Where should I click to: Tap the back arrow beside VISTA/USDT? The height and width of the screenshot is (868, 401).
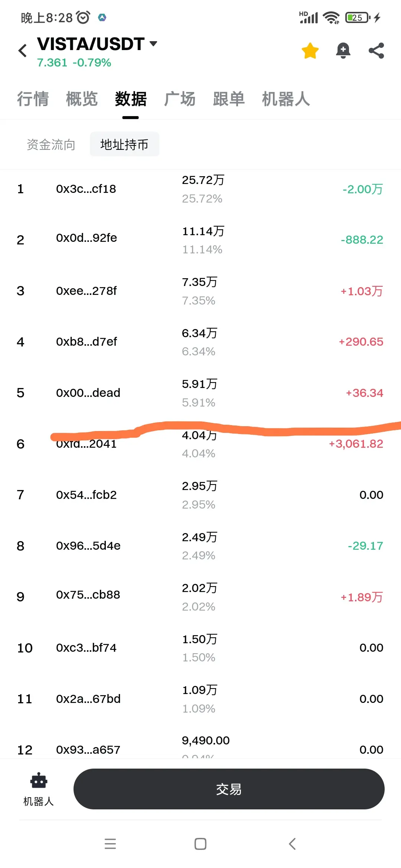click(x=23, y=50)
